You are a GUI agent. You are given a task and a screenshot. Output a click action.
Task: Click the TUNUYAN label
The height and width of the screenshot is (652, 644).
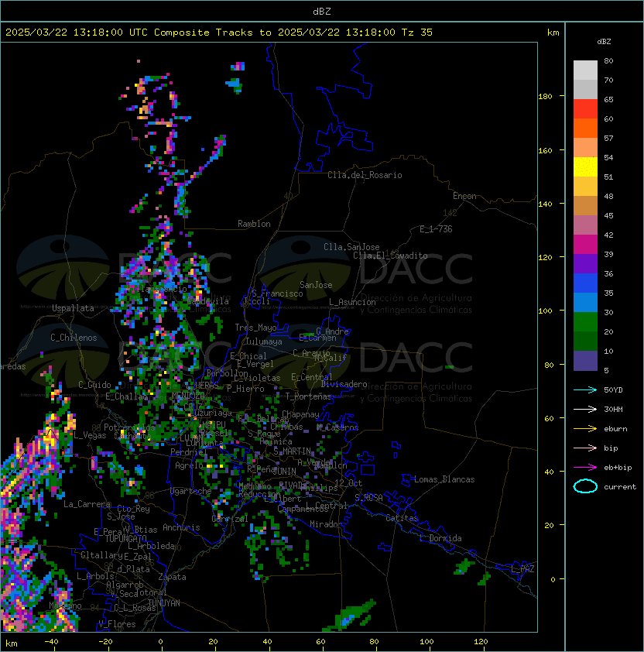point(164,603)
